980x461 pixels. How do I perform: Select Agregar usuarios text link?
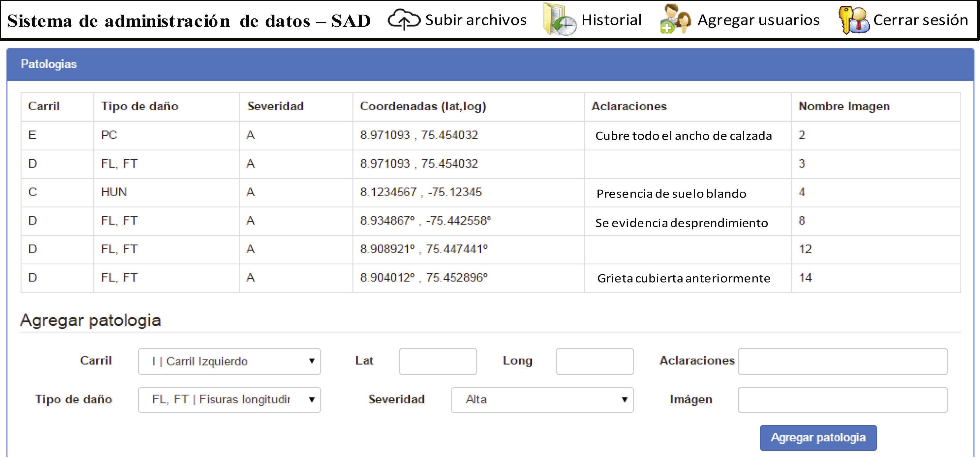[758, 20]
